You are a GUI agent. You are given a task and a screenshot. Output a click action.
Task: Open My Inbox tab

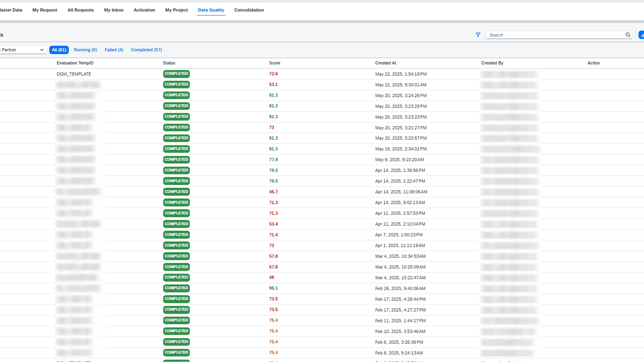tap(114, 10)
